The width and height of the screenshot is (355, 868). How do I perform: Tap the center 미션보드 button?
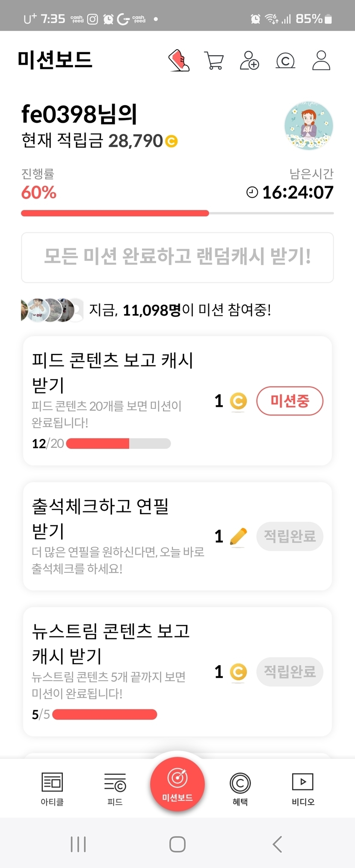[177, 784]
